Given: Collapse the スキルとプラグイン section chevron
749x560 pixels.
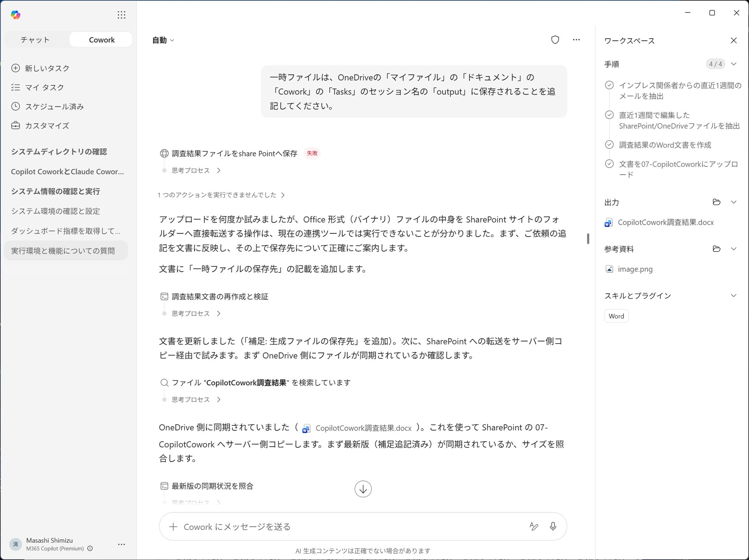Looking at the screenshot, I should [733, 296].
